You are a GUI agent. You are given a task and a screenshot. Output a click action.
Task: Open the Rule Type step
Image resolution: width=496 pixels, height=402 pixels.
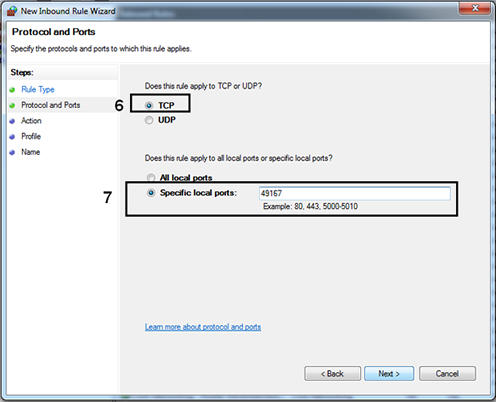coord(38,89)
